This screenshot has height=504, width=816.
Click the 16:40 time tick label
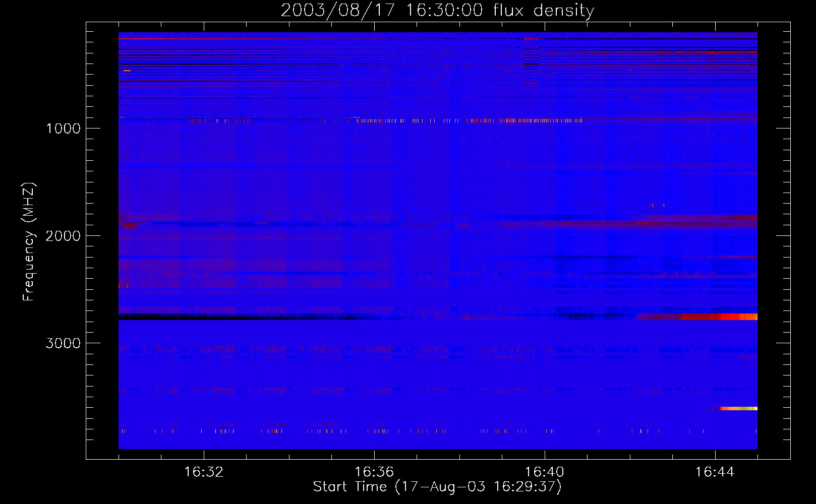coord(545,472)
